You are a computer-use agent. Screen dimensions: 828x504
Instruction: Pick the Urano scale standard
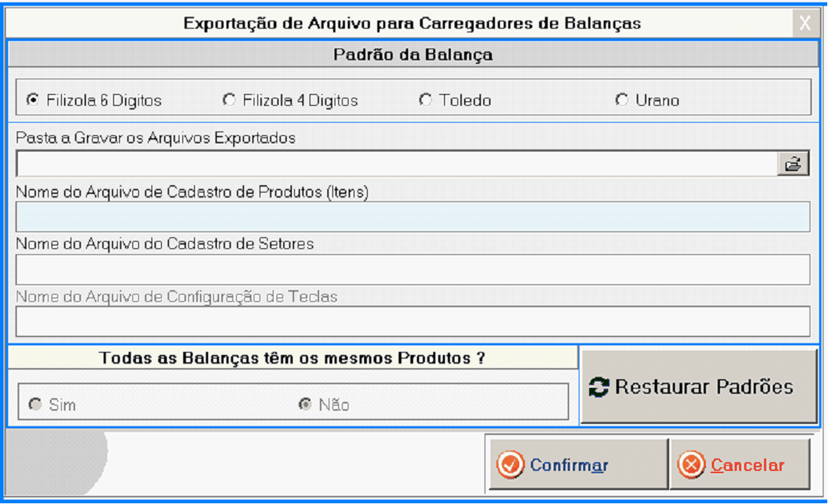[621, 100]
